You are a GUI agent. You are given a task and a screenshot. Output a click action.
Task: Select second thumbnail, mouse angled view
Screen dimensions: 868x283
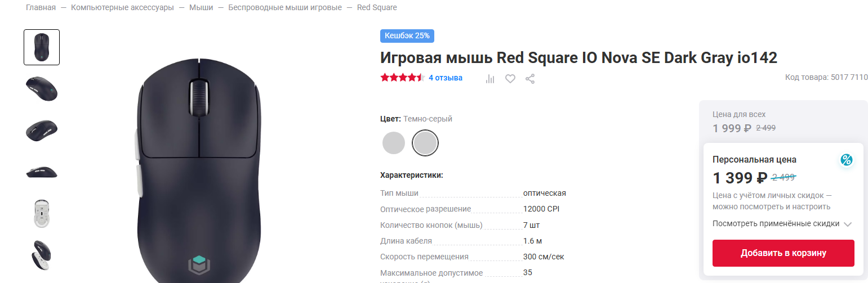pos(42,89)
